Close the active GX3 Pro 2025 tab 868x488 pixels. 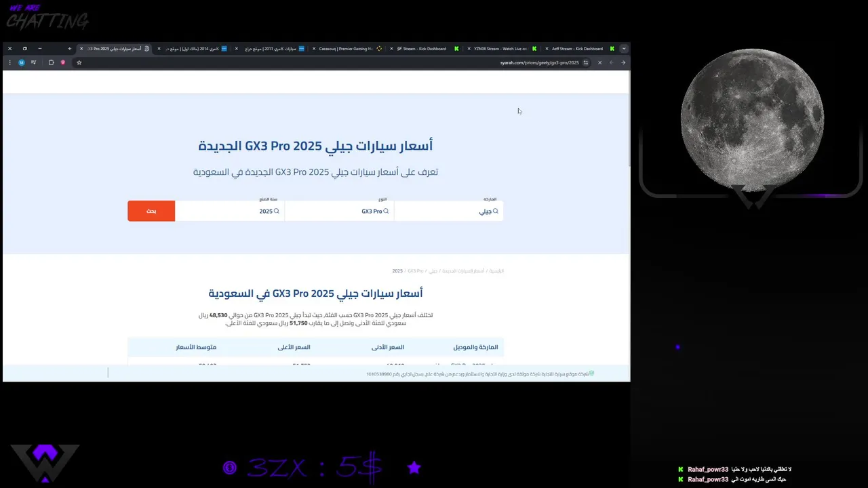pos(81,49)
